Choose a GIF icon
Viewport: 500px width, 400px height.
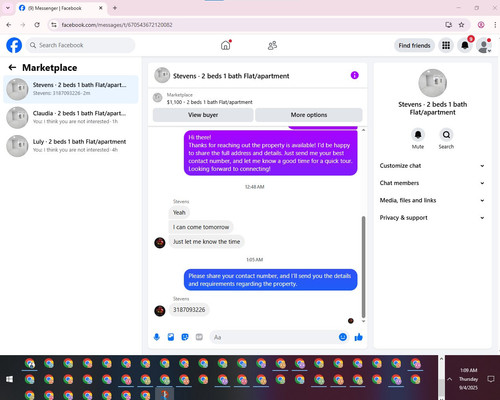click(x=199, y=337)
